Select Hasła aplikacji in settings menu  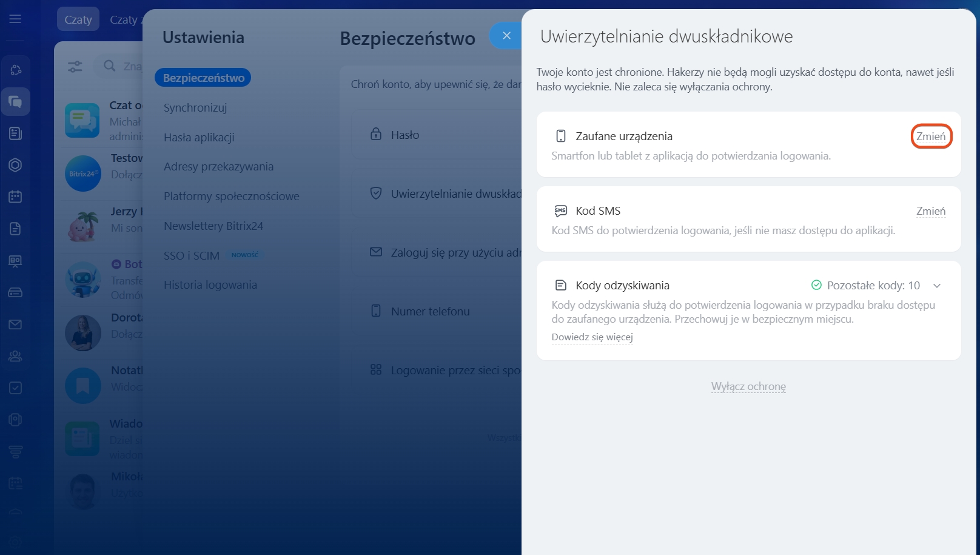point(199,138)
